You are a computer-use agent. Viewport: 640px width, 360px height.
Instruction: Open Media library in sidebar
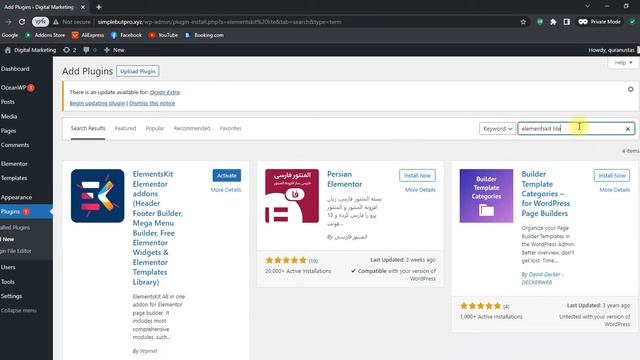pos(9,117)
